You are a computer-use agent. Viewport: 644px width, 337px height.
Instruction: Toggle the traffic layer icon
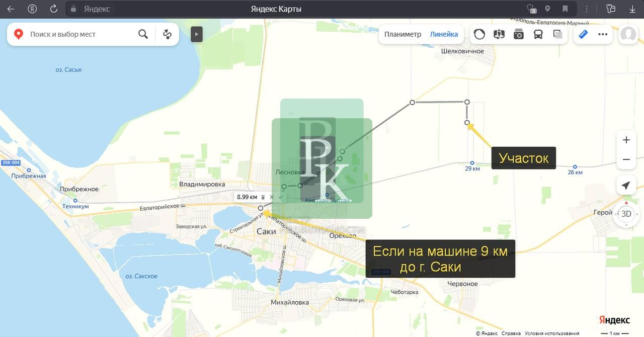(x=479, y=34)
